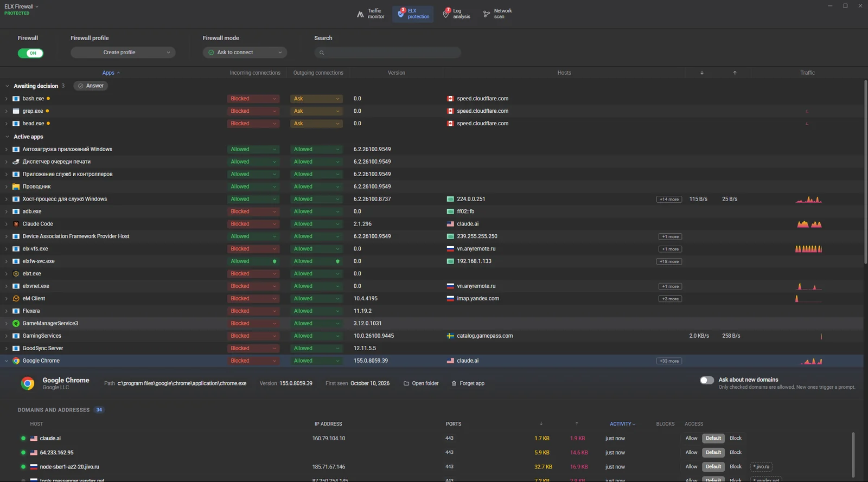This screenshot has height=482, width=868.
Task: Click the download sort arrow column header
Action: tap(702, 73)
